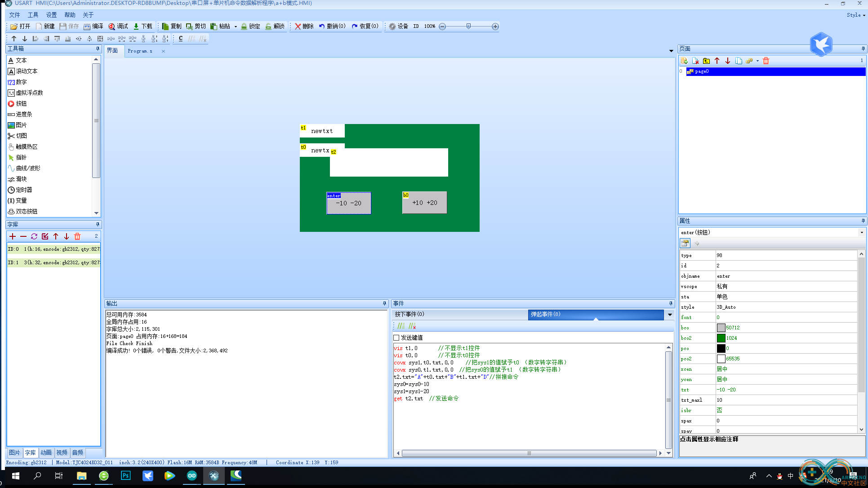Viewport: 868px width, 488px height.
Task: Click the red trash icon in 页面 panel
Action: pyautogui.click(x=766, y=61)
